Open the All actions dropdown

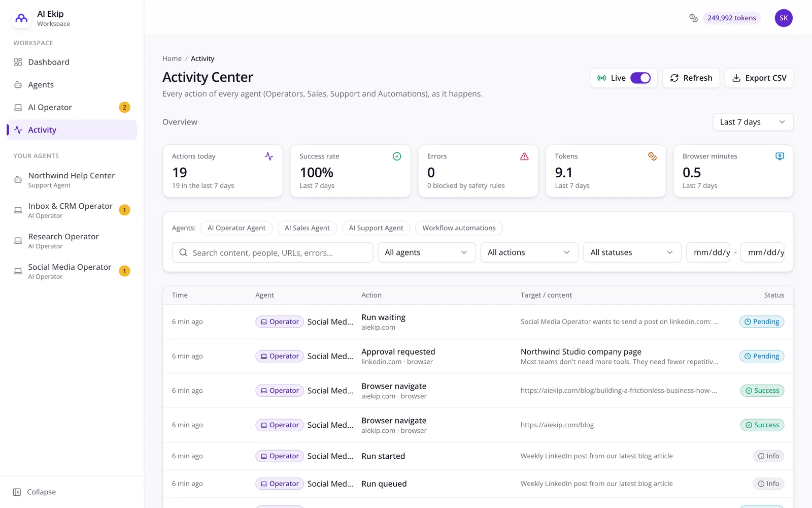(529, 252)
